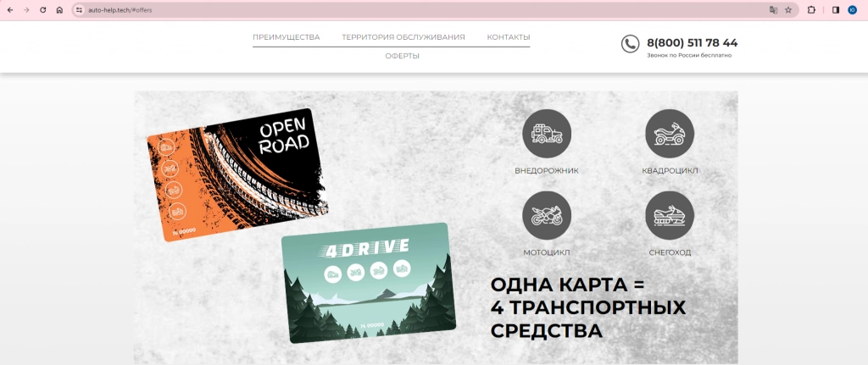Screen dimensions: 868x365
Task: Click the heading ОДНА КАРТА = 4 ТРАНСПОРТНЫХ СРЕДСТВА
Action: click(588, 308)
